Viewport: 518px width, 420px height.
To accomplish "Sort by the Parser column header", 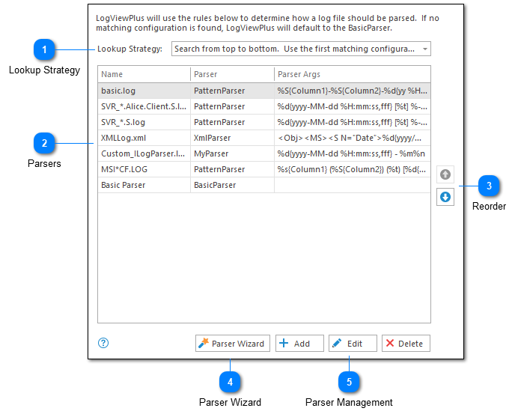I will (232, 74).
